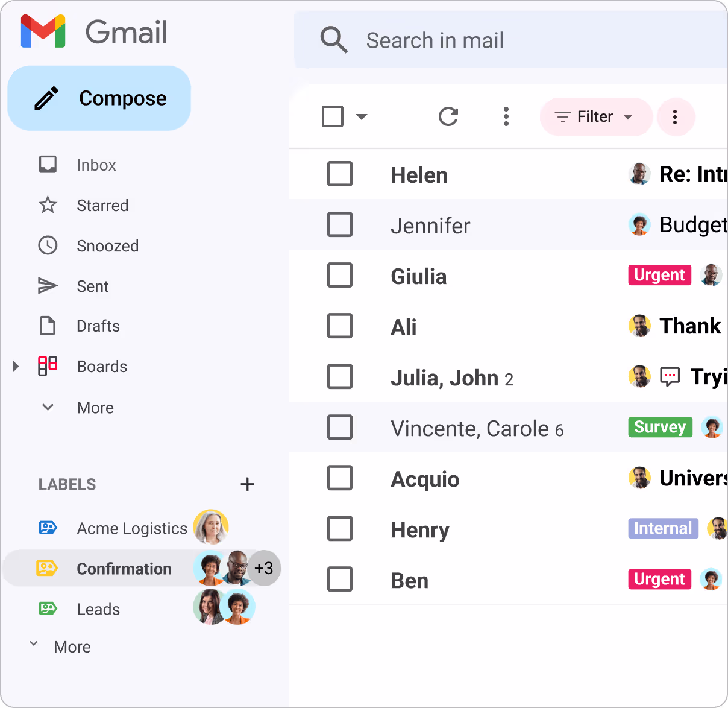Click the Internal tag on Henry's email
The image size is (728, 708).
coord(664,528)
